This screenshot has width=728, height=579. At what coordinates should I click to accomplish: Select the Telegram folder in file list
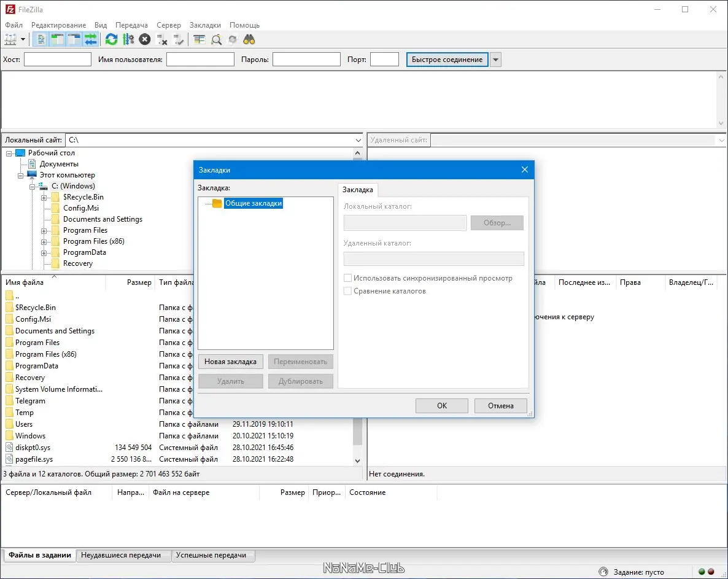30,401
